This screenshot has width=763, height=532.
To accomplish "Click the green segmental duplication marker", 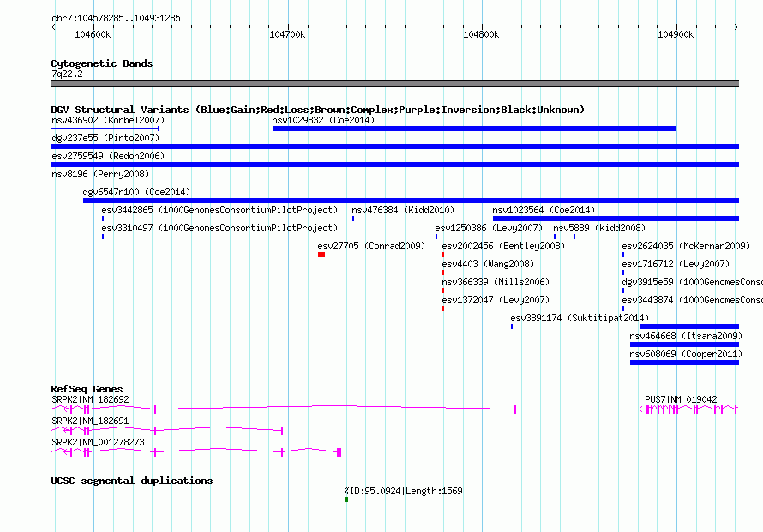I will 346,499.
